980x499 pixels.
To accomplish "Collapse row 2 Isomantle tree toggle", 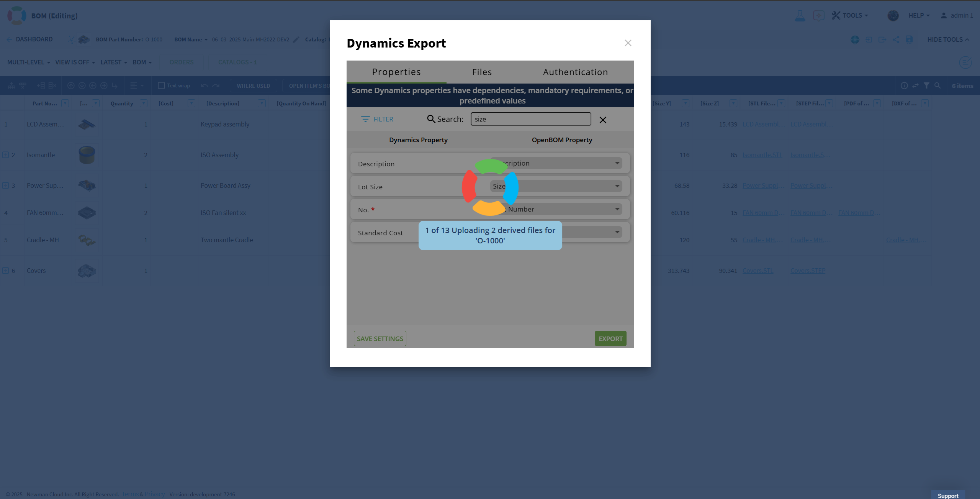I will [x=5, y=155].
